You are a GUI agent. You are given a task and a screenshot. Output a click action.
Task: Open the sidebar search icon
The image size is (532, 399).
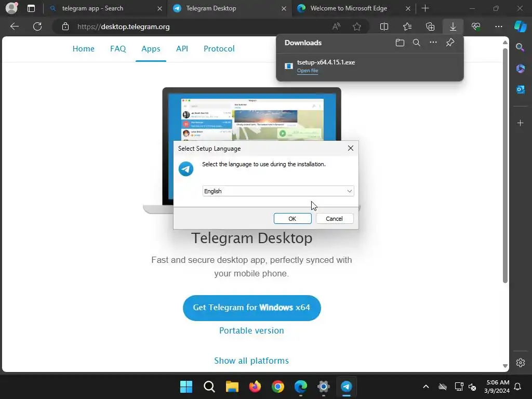click(x=520, y=47)
